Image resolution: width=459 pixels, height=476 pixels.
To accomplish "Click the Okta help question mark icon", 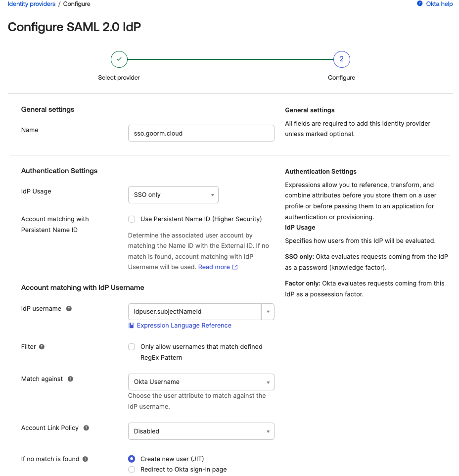I will [420, 3].
